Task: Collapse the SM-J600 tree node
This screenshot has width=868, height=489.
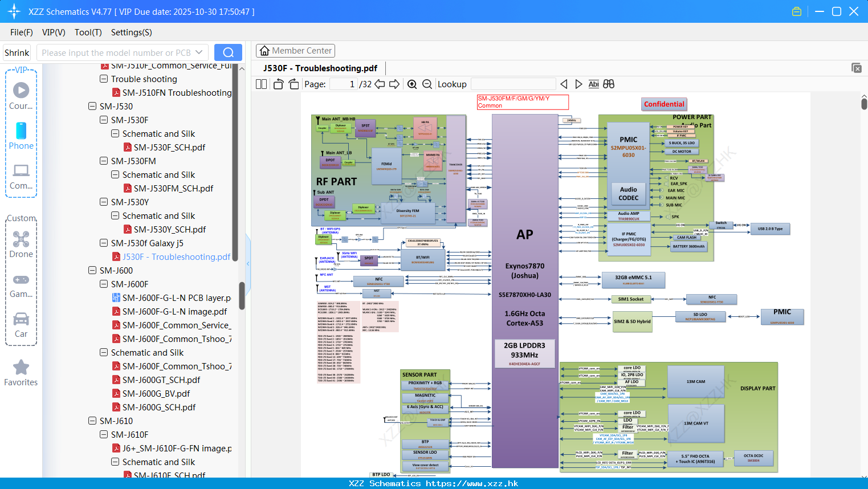Action: click(x=92, y=270)
